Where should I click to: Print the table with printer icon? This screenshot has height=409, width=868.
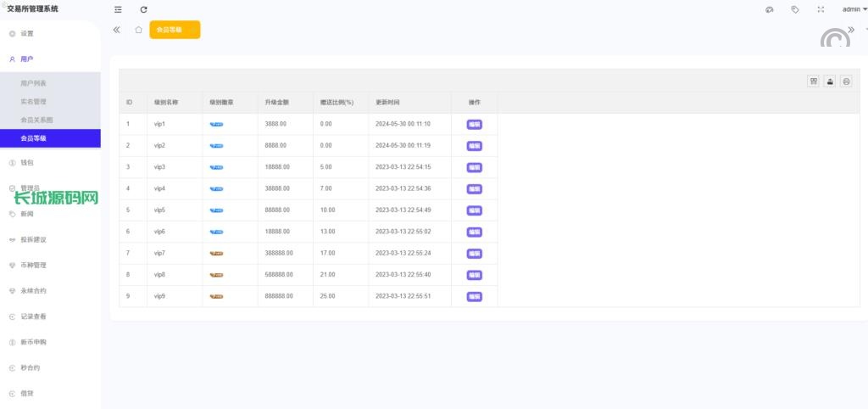(x=846, y=81)
